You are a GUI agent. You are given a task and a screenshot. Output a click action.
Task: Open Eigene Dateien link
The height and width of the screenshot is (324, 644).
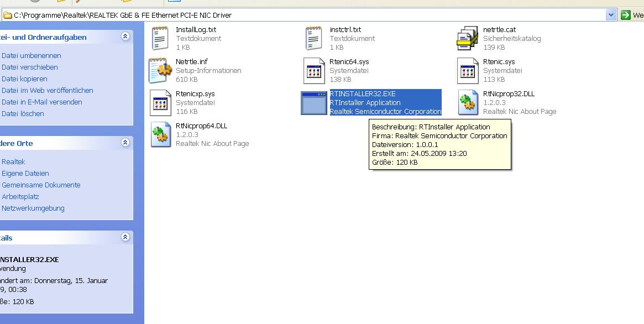[x=25, y=173]
